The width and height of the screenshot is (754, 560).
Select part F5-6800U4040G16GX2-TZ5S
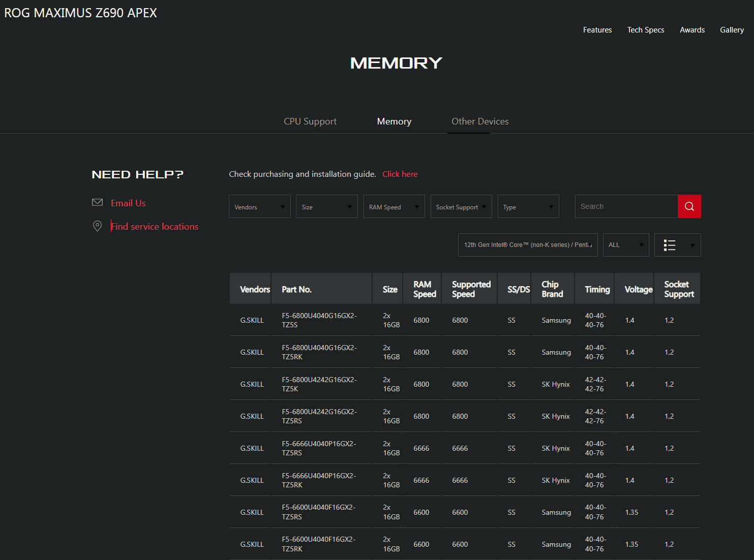pyautogui.click(x=319, y=320)
